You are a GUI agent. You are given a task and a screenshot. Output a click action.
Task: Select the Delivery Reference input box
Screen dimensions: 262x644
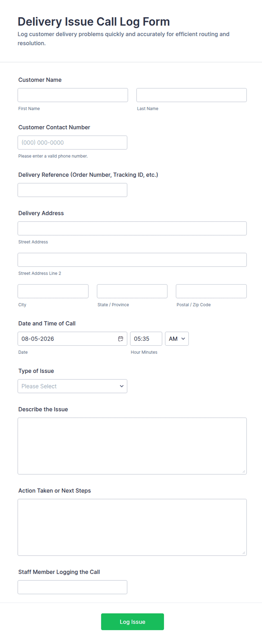click(72, 190)
